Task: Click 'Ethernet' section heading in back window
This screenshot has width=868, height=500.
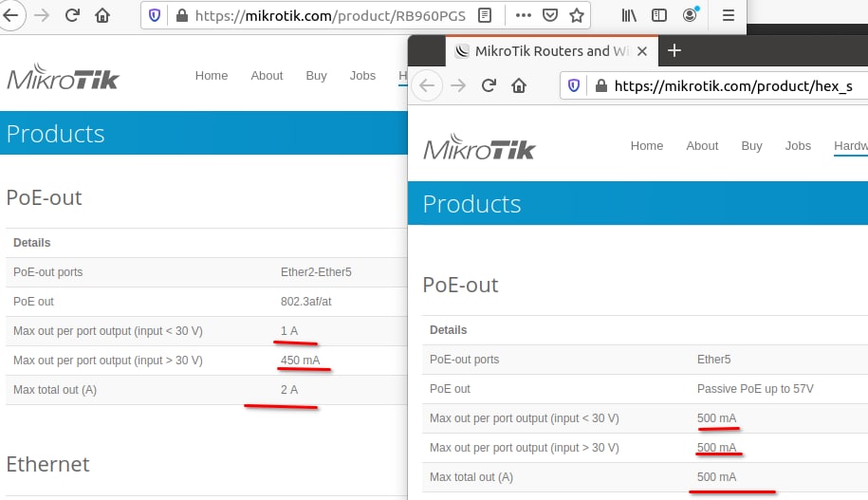Action: [47, 464]
